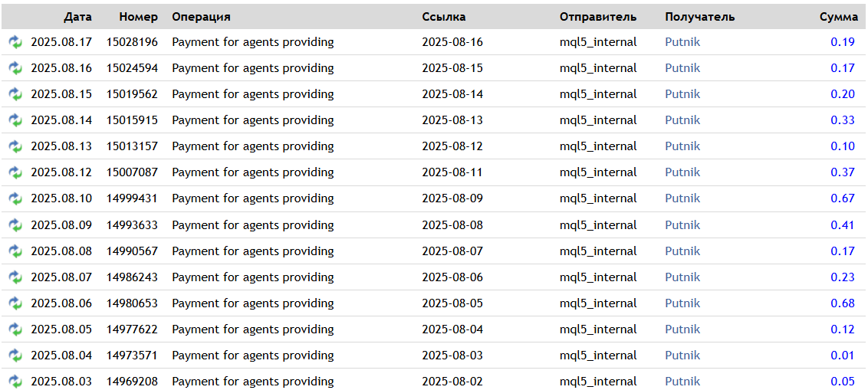Click the transfer icon for payment 15015915

(15, 120)
